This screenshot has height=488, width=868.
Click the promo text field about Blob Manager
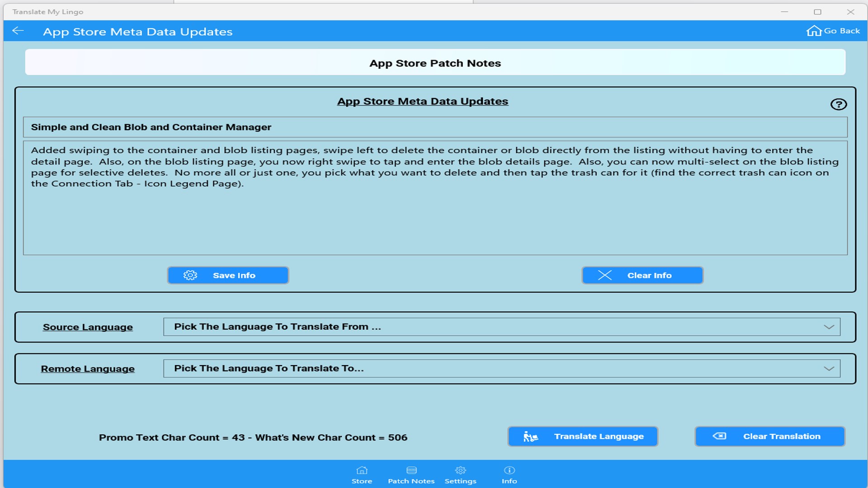(x=435, y=127)
